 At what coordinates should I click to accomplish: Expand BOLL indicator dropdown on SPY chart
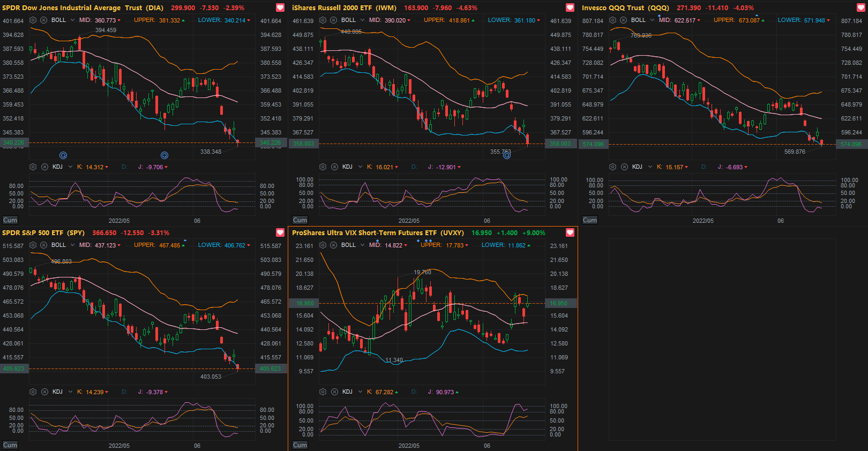click(72, 245)
